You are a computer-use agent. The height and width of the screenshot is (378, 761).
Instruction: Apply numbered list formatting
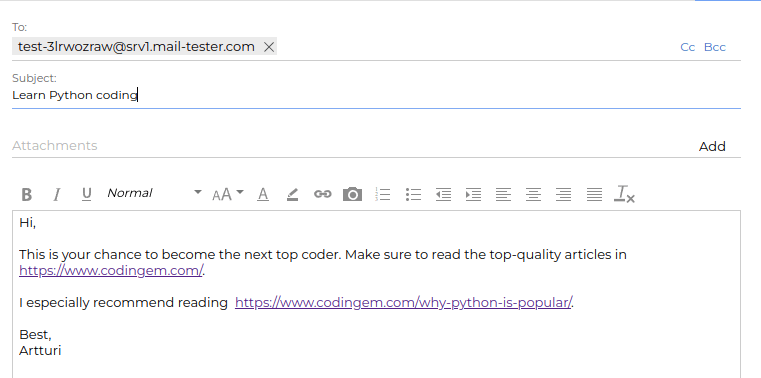pos(383,195)
